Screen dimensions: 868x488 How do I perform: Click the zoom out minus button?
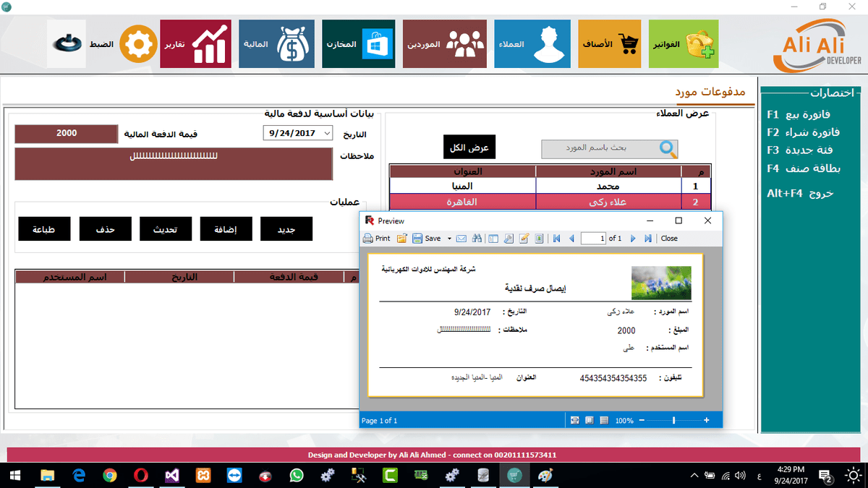click(x=642, y=420)
